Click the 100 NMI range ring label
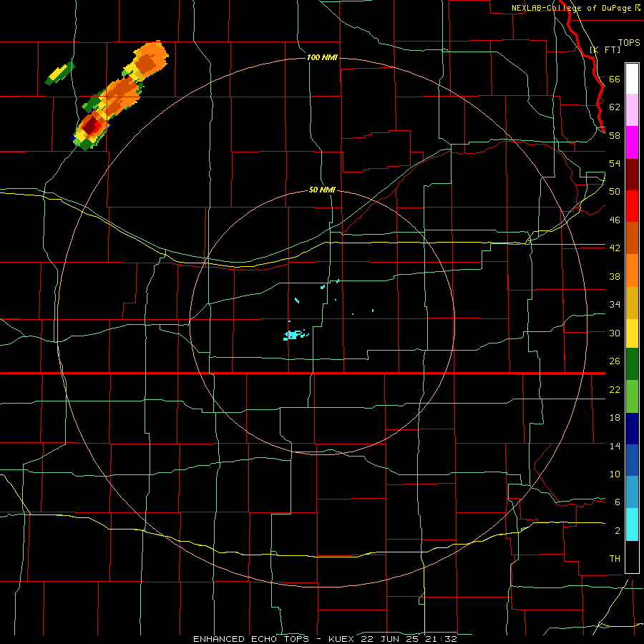This screenshot has width=644, height=644. click(x=322, y=57)
